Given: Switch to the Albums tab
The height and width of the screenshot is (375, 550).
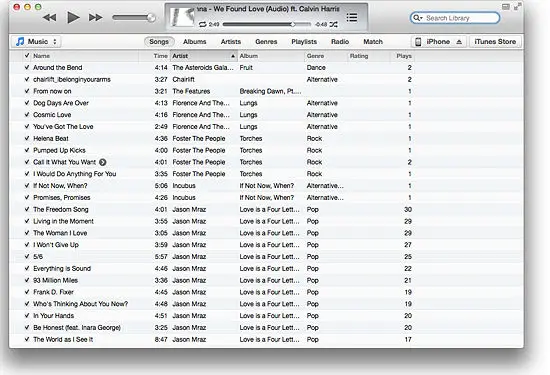Looking at the screenshot, I should click(195, 41).
